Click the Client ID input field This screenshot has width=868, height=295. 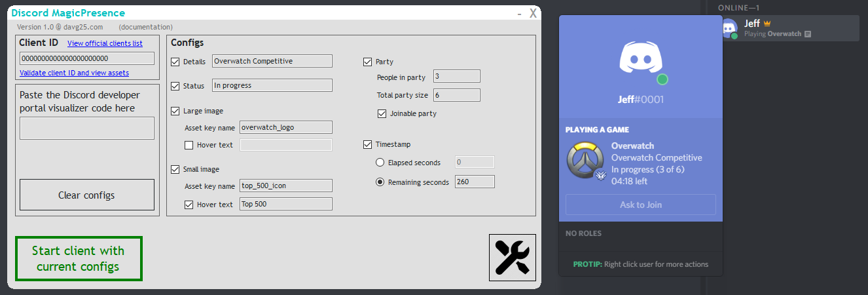click(x=87, y=58)
